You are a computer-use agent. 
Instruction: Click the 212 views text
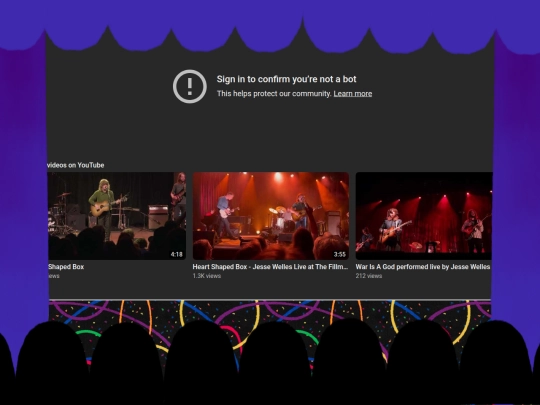click(369, 276)
